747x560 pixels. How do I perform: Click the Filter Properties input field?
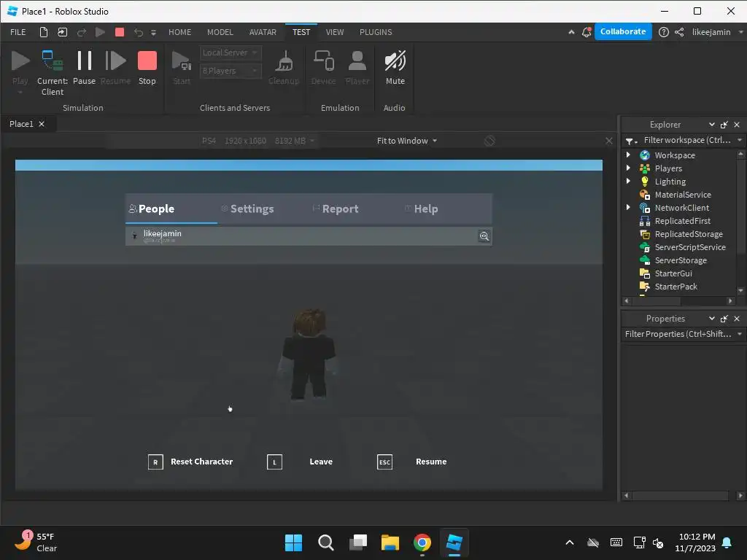coord(678,334)
